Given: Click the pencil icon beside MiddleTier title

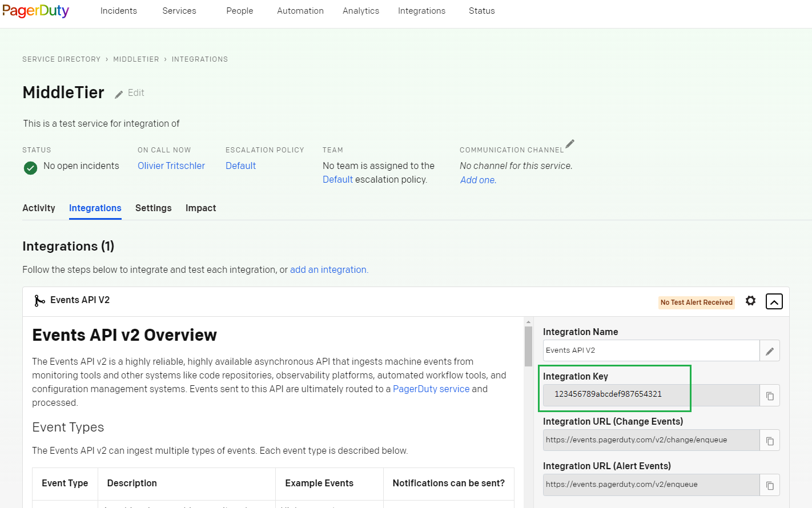Looking at the screenshot, I should point(119,94).
